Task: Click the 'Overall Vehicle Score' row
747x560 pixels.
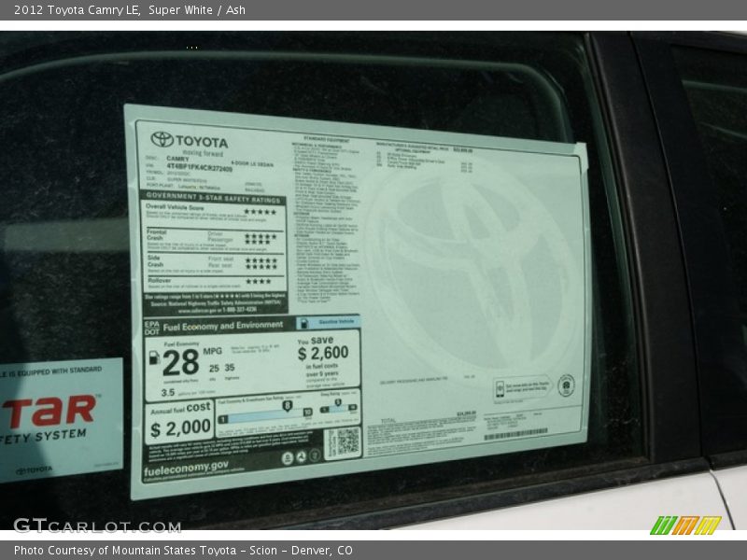Action: pyautogui.click(x=213, y=215)
